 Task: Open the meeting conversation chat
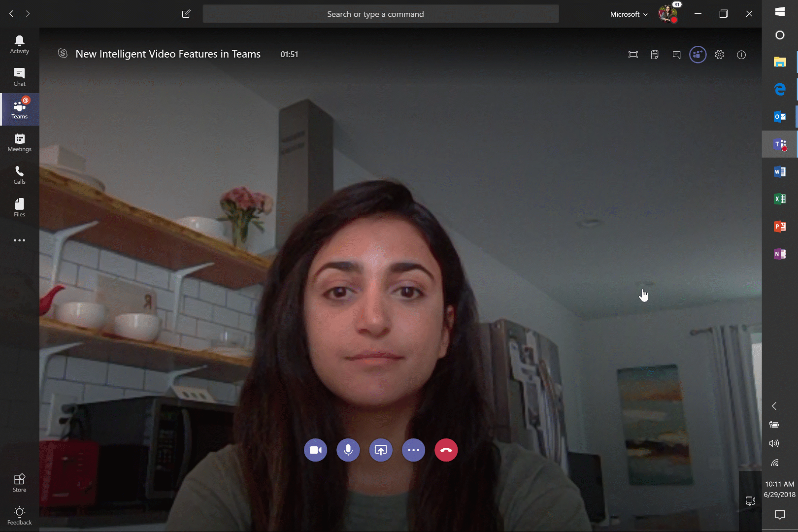[x=676, y=55]
